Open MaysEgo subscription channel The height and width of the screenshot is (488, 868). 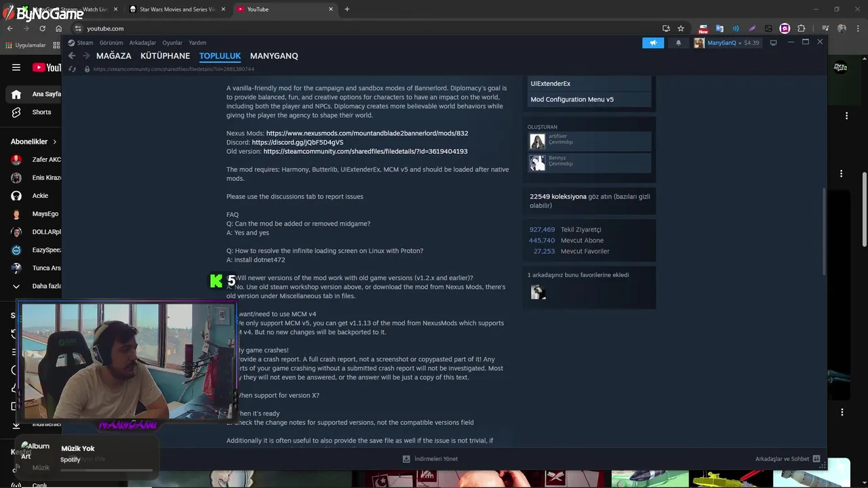click(x=35, y=213)
